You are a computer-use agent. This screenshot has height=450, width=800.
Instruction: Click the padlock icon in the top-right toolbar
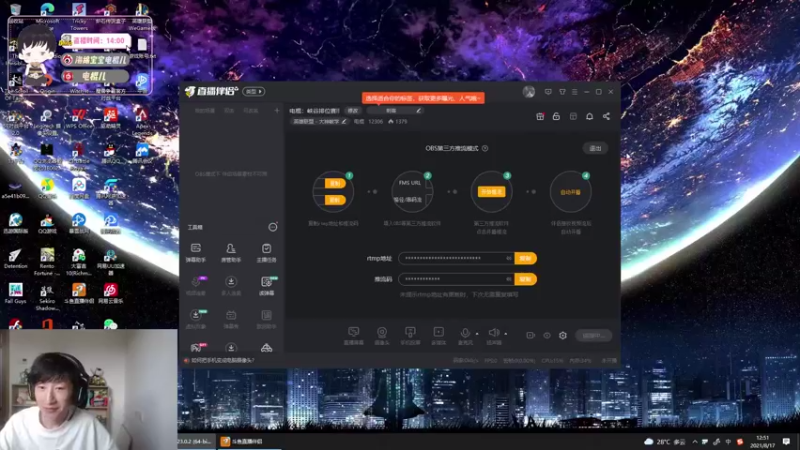point(556,116)
